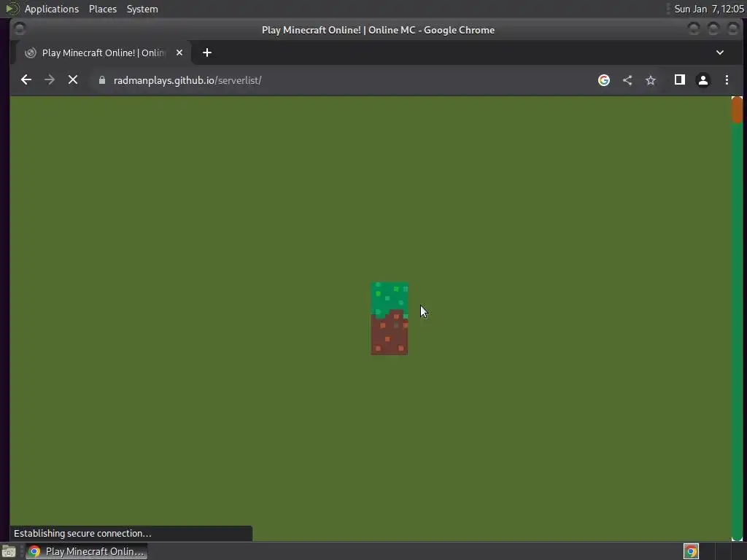This screenshot has width=747, height=560.
Task: Open the Chrome side panel
Action: [x=680, y=80]
